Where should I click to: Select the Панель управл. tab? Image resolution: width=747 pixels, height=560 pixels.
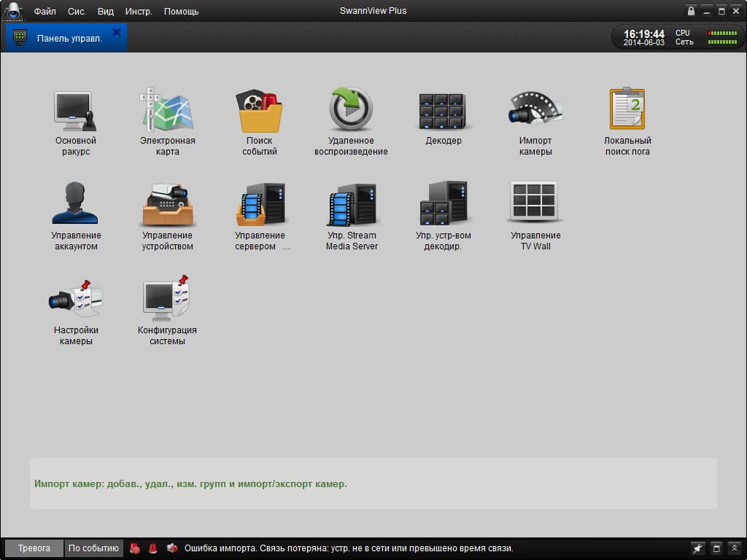[x=66, y=38]
